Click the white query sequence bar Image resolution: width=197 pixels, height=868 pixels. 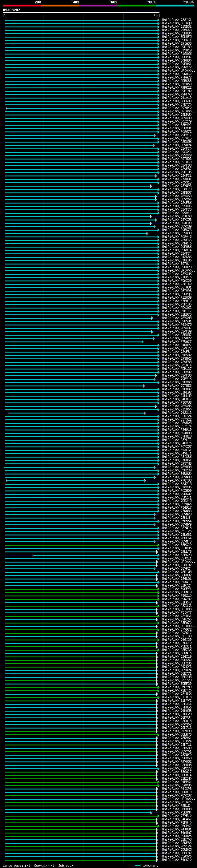(81, 13)
